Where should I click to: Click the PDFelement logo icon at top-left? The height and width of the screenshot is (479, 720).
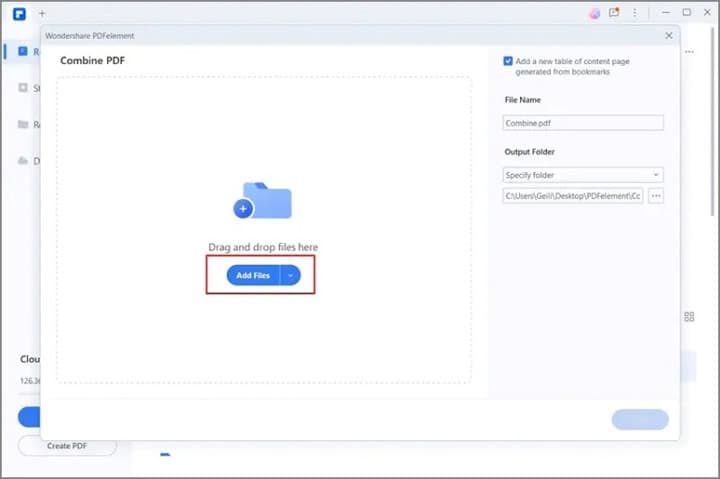click(x=19, y=14)
